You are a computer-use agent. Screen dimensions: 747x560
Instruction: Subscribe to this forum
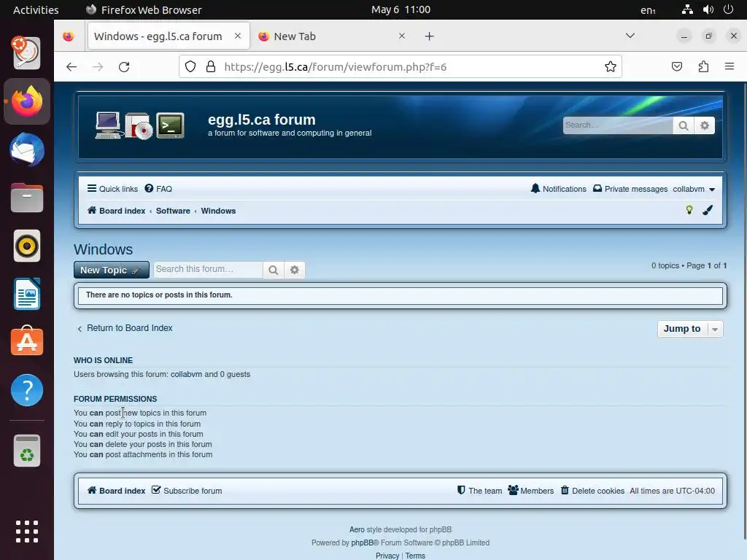click(187, 491)
